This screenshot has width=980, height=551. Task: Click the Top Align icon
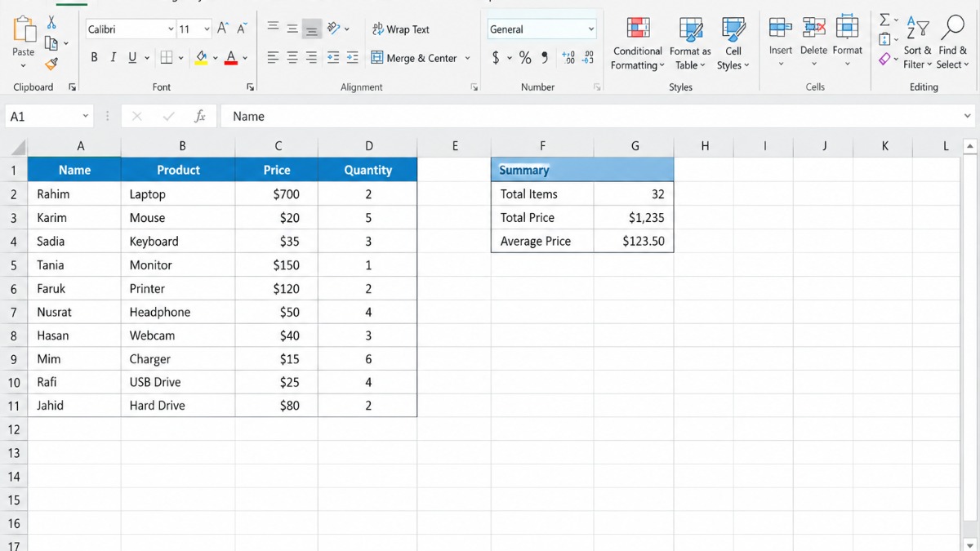(273, 28)
